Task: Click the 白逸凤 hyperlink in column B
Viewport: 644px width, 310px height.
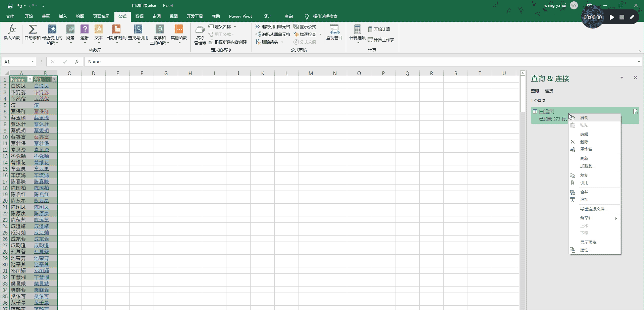Action: (x=41, y=86)
